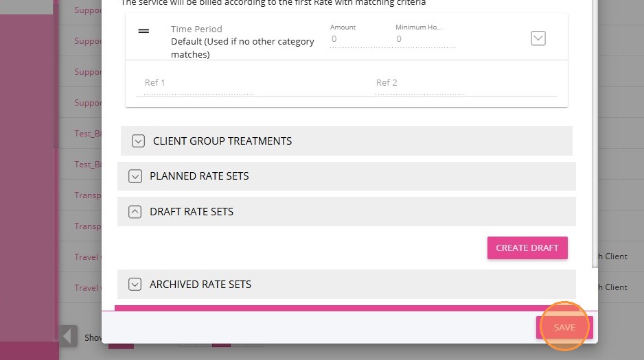644x360 pixels.
Task: Open the chevron dropdown on the rate row
Action: 538,38
